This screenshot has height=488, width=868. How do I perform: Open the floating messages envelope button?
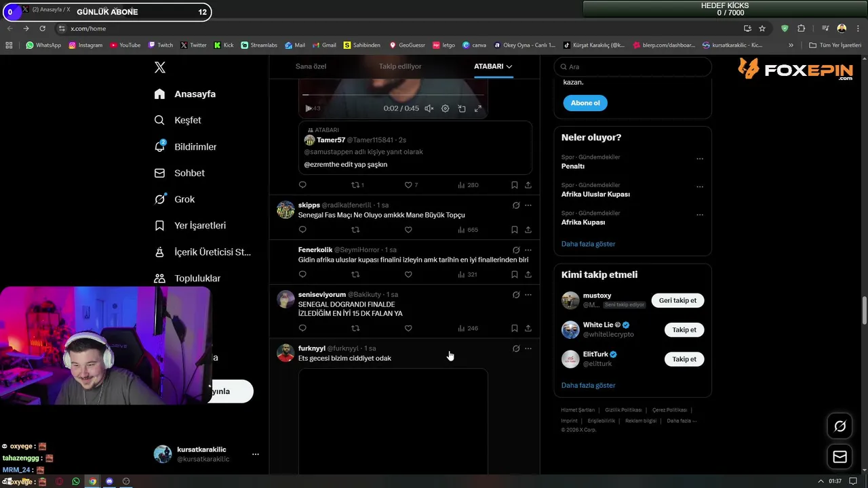[840, 457]
